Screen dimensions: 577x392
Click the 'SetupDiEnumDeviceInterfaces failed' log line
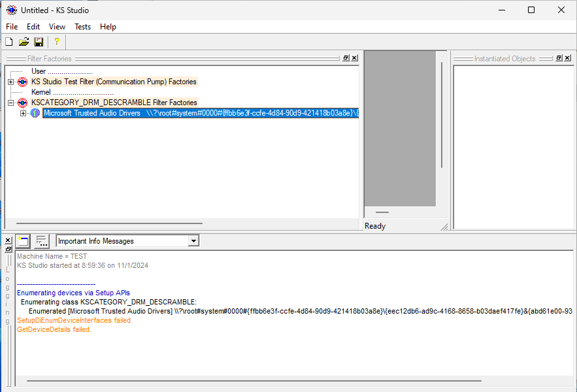click(74, 320)
